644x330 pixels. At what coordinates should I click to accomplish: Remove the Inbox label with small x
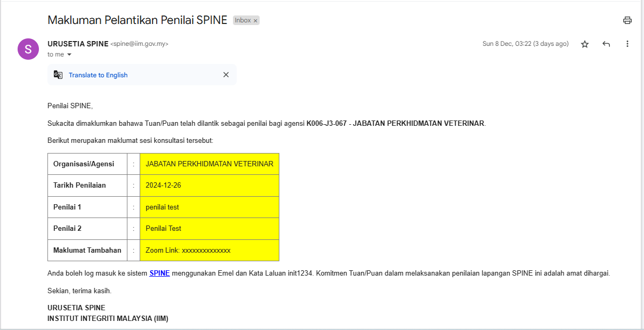point(255,21)
